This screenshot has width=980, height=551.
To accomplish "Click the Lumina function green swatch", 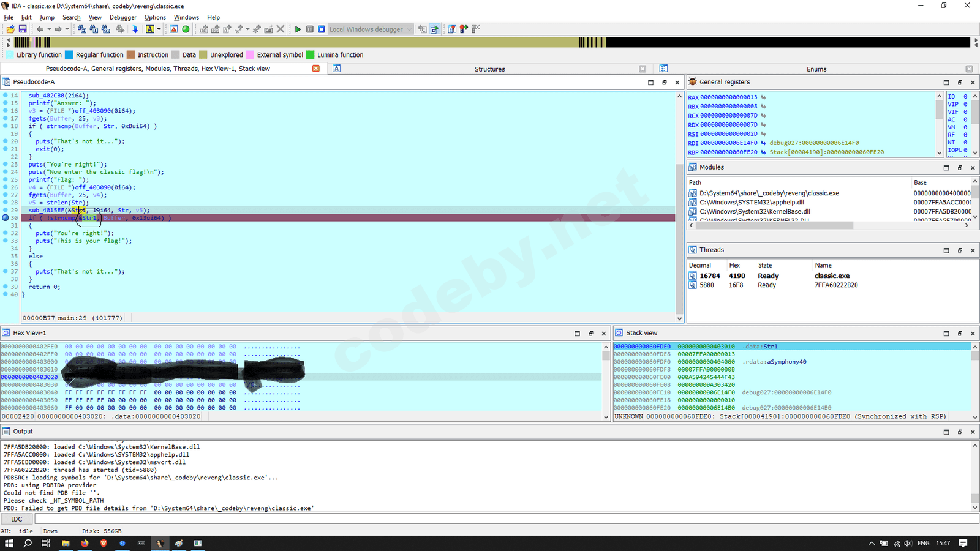I will pyautogui.click(x=311, y=54).
